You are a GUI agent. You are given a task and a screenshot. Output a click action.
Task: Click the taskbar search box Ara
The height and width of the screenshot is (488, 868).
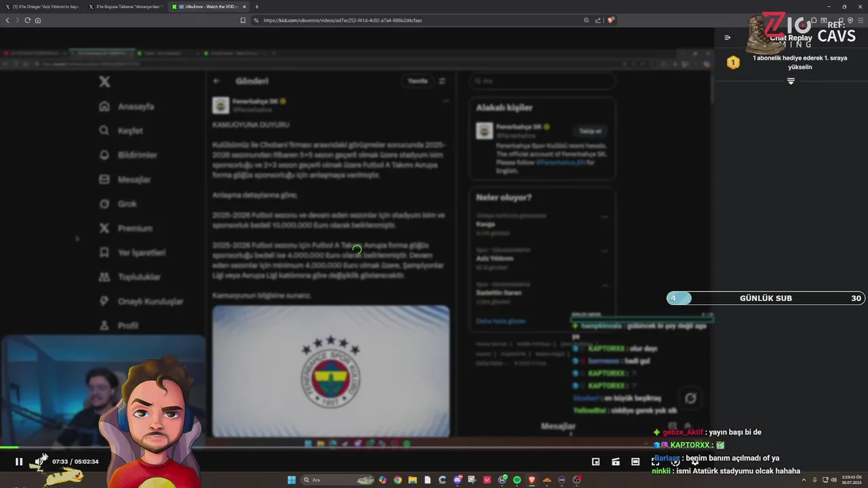pyautogui.click(x=337, y=480)
